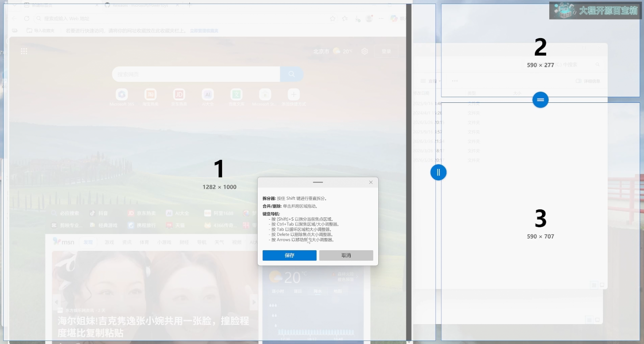Viewport: 644px width, 344px height.
Task: Go to the previous news slide with the arrow
Action: 57,302
